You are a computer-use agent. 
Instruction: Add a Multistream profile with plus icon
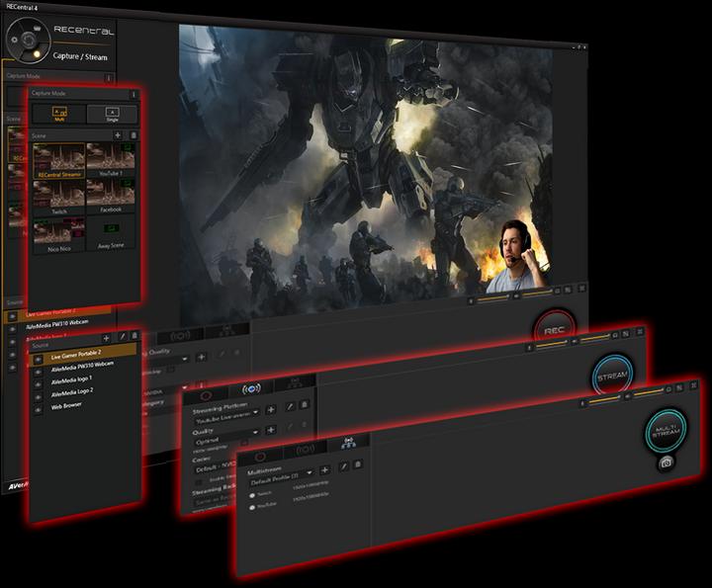pos(324,469)
